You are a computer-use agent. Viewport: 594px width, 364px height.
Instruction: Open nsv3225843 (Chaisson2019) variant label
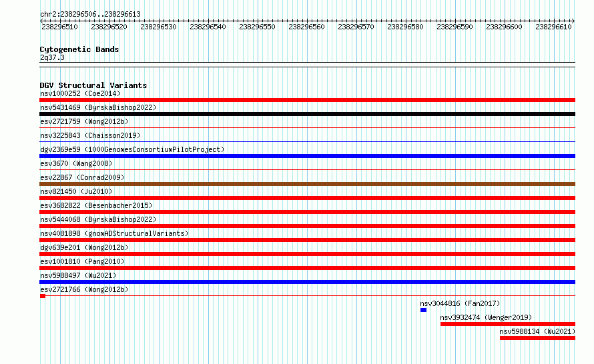pyautogui.click(x=90, y=135)
